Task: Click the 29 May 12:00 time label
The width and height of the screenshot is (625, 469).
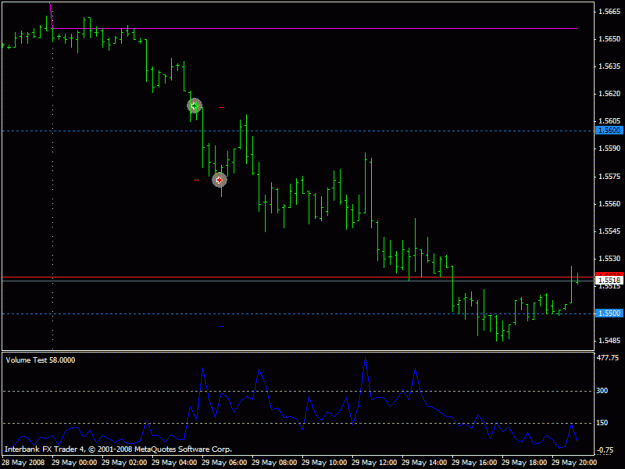Action: 374,463
